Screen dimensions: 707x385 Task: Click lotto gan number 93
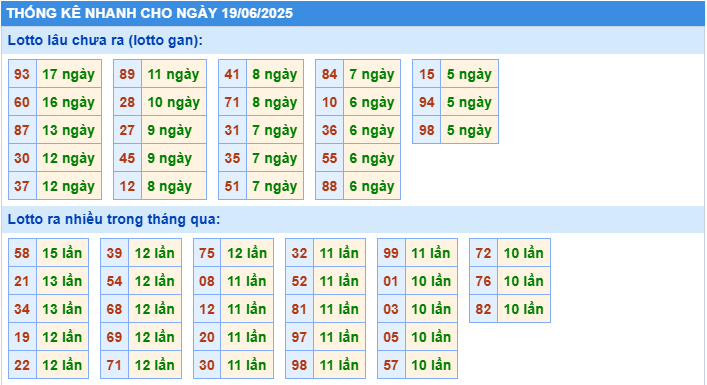[22, 74]
